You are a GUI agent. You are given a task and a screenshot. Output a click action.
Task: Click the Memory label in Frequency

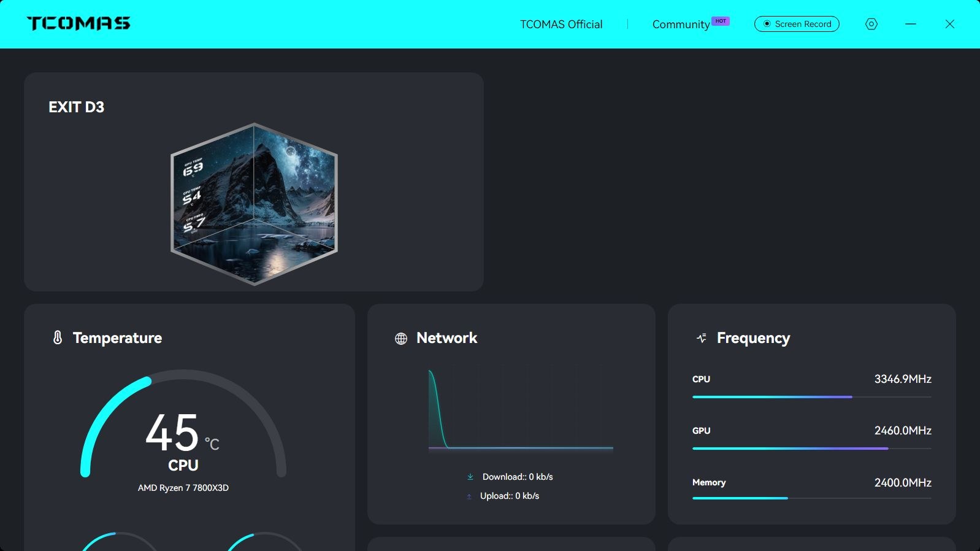pyautogui.click(x=709, y=482)
